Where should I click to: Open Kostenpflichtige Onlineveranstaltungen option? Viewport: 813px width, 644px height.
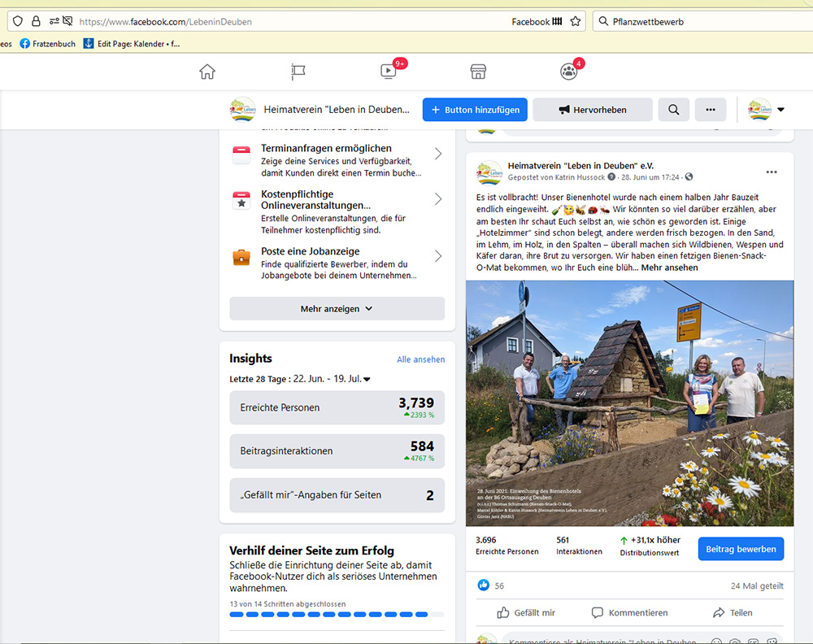[x=337, y=211]
